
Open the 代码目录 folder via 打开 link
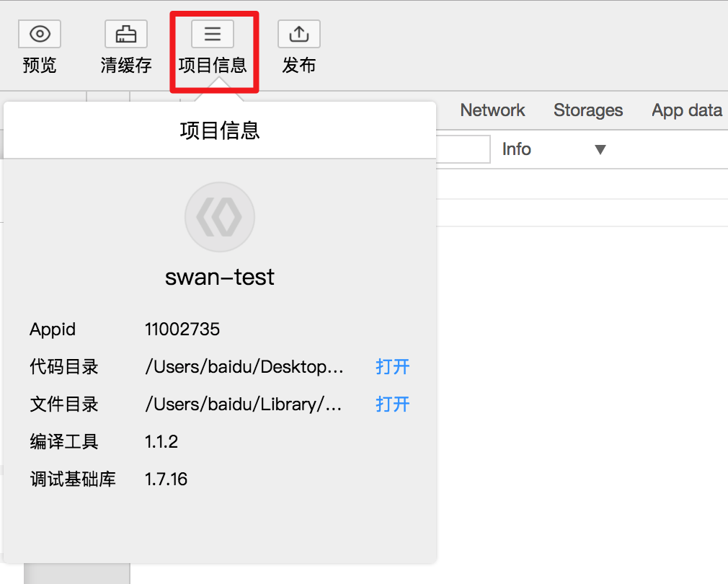[x=392, y=367]
